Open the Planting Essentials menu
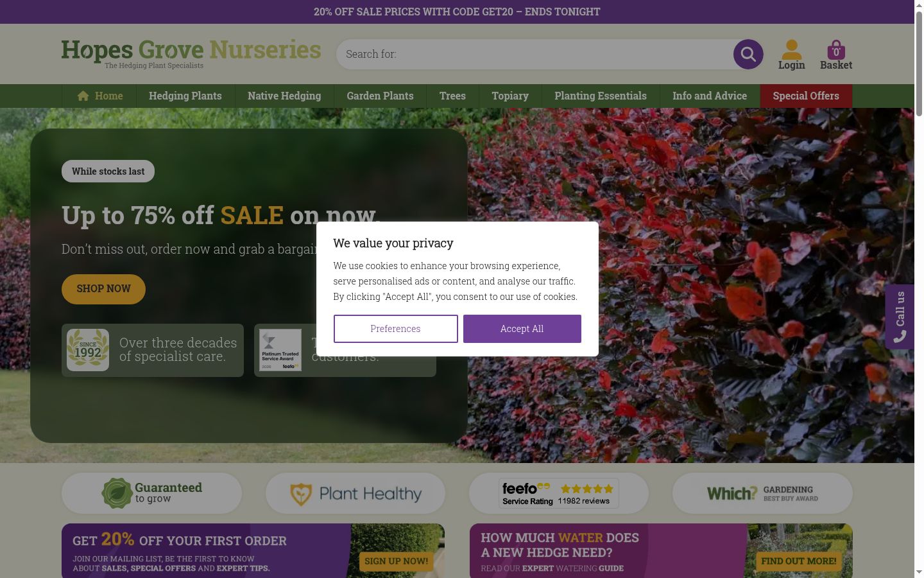Screen dimensions: 924x578 [601, 96]
